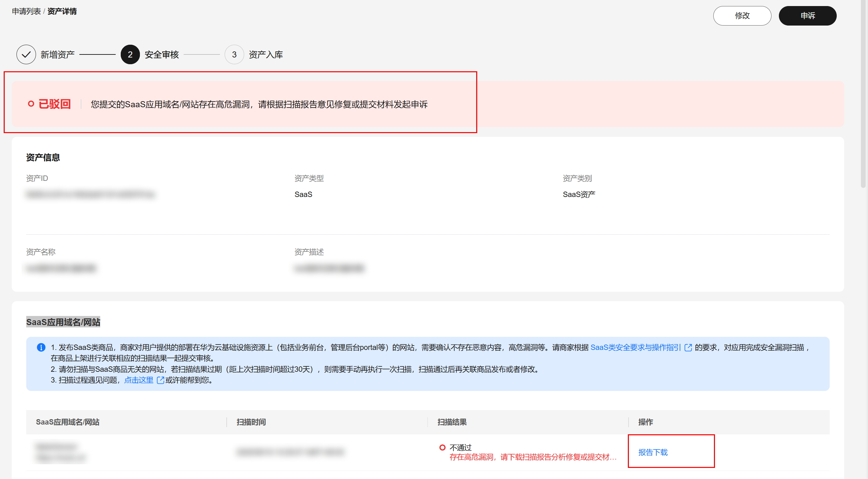This screenshot has height=479, width=868.
Task: Select step 2 安全审核 circle indicator
Action: (130, 54)
